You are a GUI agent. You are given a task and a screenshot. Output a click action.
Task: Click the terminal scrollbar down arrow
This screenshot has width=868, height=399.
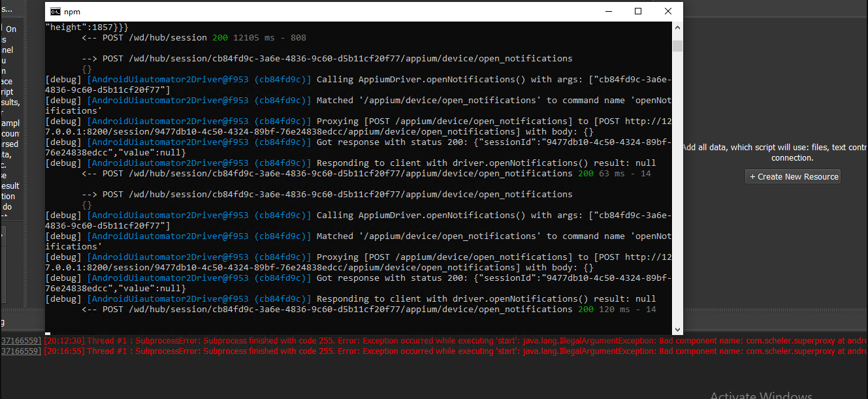pyautogui.click(x=677, y=330)
